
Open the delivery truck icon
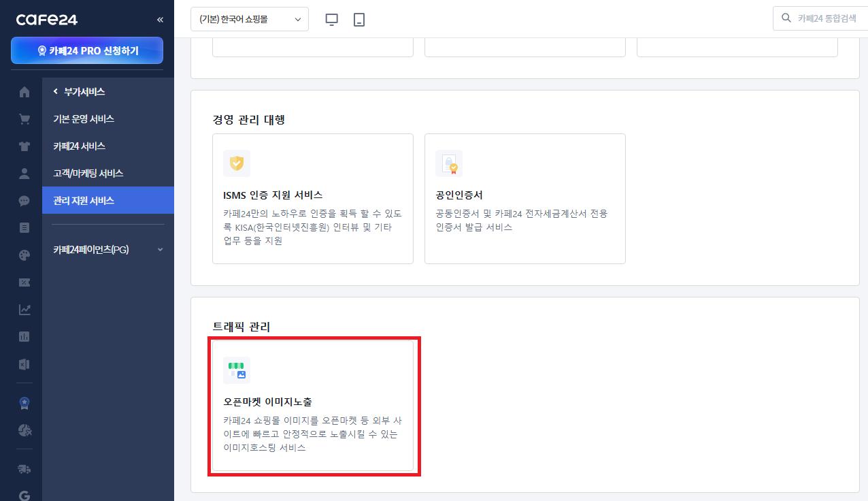point(24,469)
